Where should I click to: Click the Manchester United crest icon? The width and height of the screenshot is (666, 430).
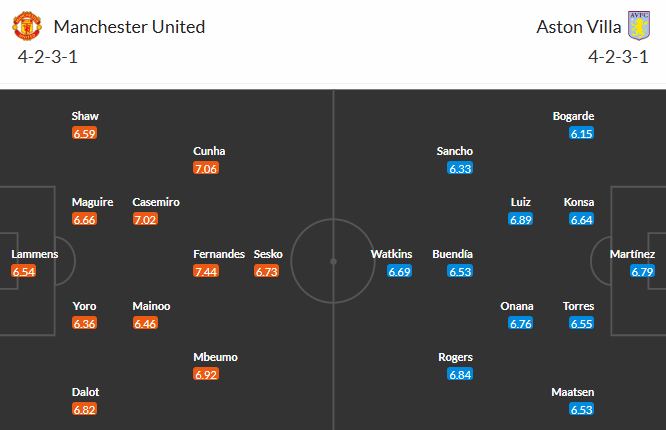(x=28, y=26)
